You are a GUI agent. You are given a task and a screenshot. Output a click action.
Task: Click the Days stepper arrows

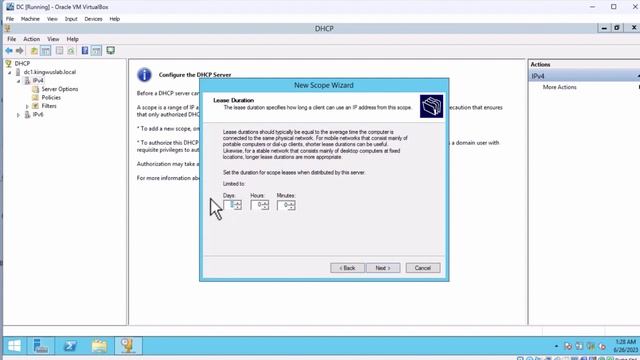pyautogui.click(x=238, y=205)
